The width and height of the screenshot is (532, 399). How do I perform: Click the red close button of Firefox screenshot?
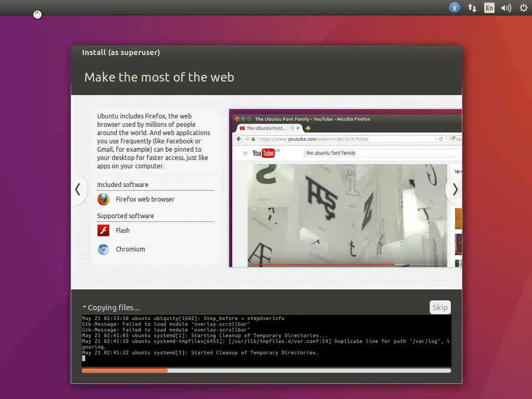[237, 119]
